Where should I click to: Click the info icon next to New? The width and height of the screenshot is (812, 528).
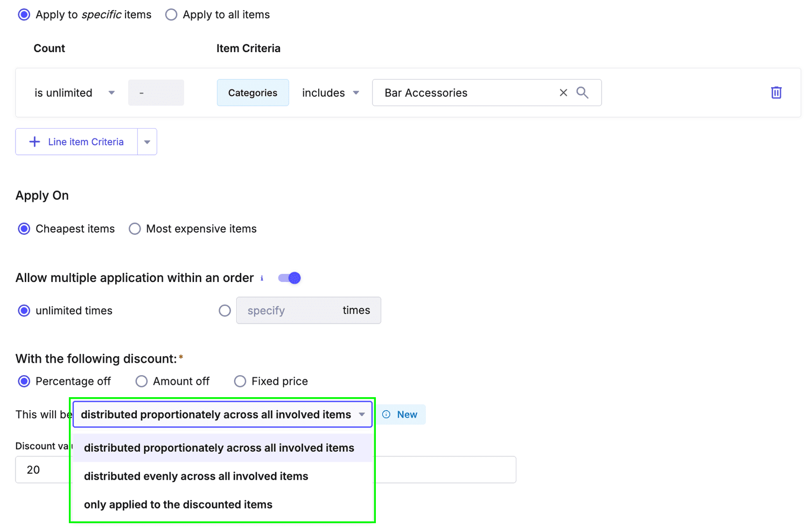click(x=386, y=414)
